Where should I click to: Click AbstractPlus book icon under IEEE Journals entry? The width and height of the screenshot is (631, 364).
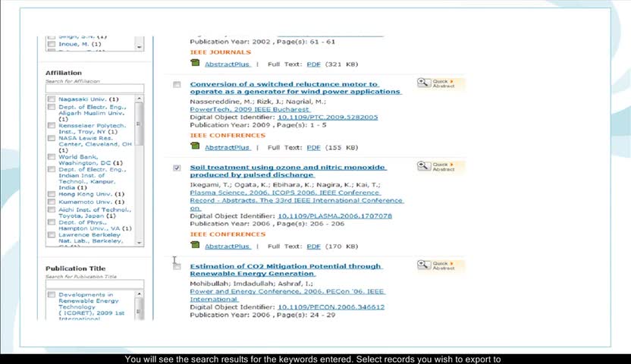click(x=195, y=62)
